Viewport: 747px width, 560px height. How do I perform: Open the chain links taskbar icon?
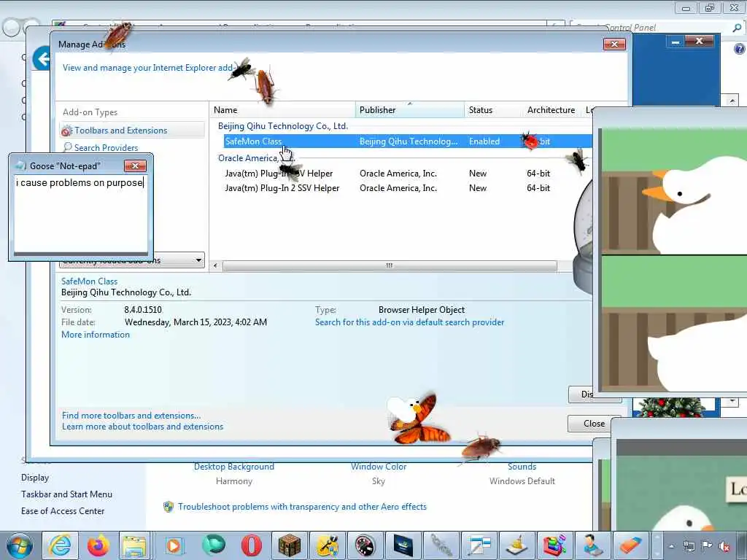(441, 545)
